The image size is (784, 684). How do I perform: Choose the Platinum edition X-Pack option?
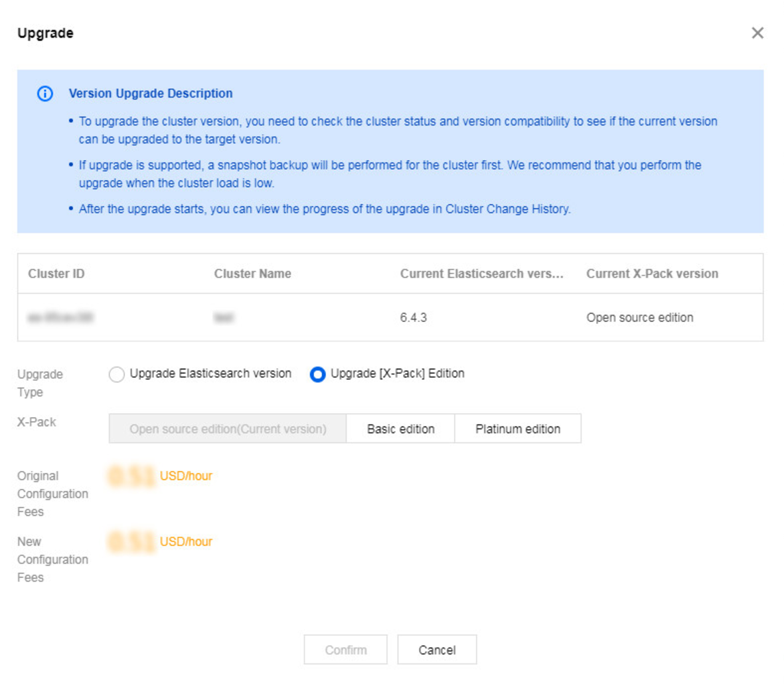tap(518, 429)
